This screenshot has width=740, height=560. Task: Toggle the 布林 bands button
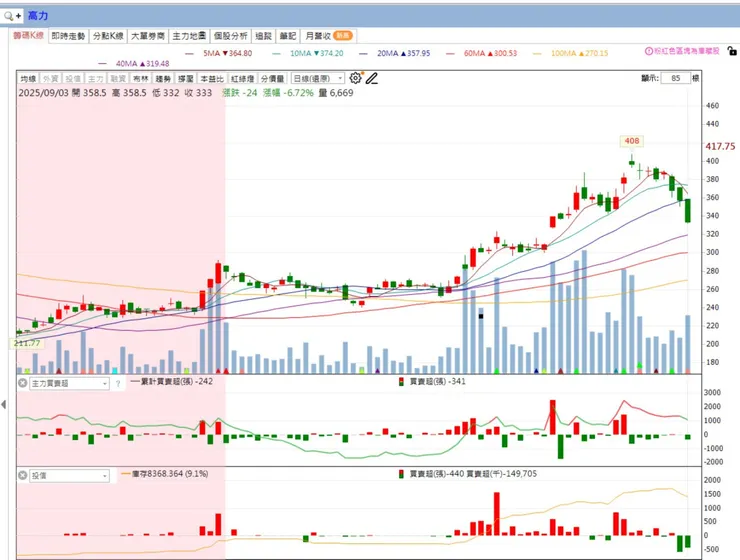(141, 78)
